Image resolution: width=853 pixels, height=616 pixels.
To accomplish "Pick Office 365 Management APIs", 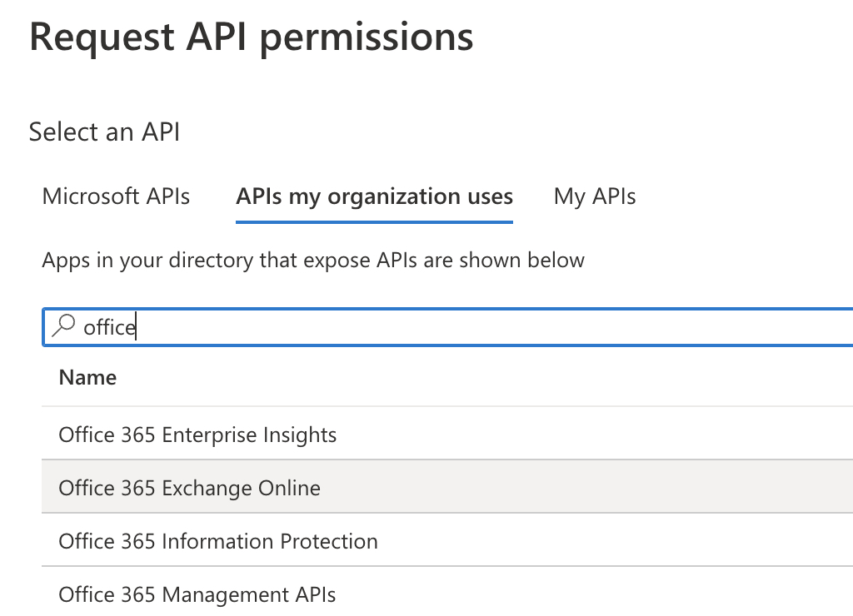I will coord(447,592).
